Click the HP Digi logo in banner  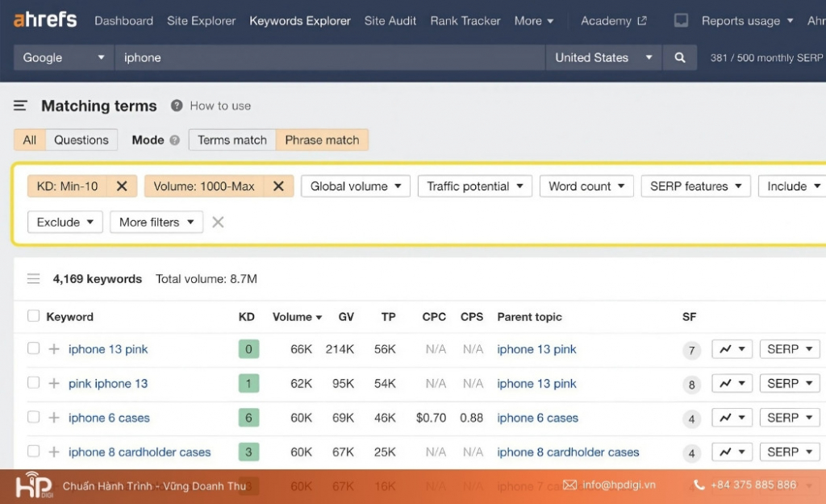coord(34,485)
